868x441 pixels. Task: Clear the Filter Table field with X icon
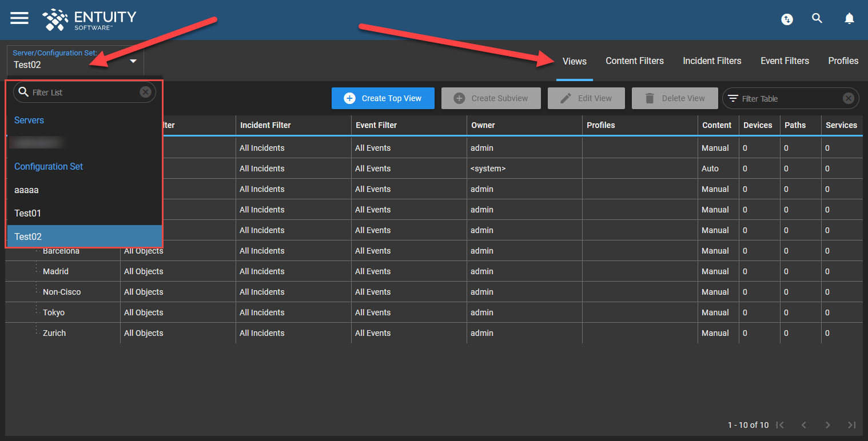(x=849, y=98)
